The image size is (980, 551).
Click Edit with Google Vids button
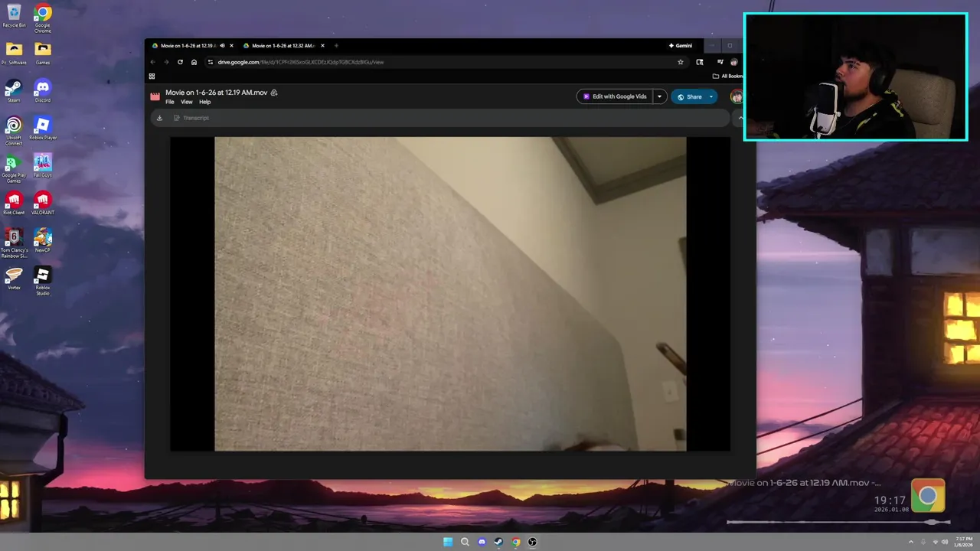(615, 96)
